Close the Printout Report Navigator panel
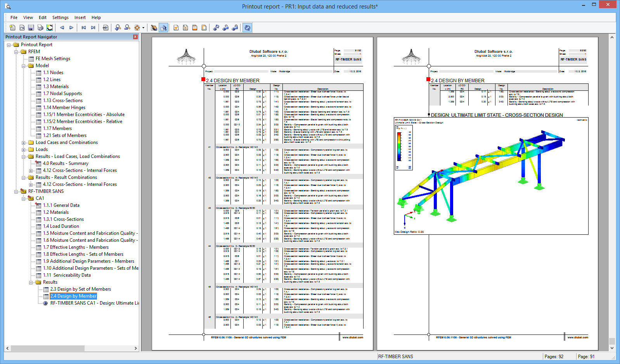Viewport: 620px width, 364px height. tap(135, 37)
